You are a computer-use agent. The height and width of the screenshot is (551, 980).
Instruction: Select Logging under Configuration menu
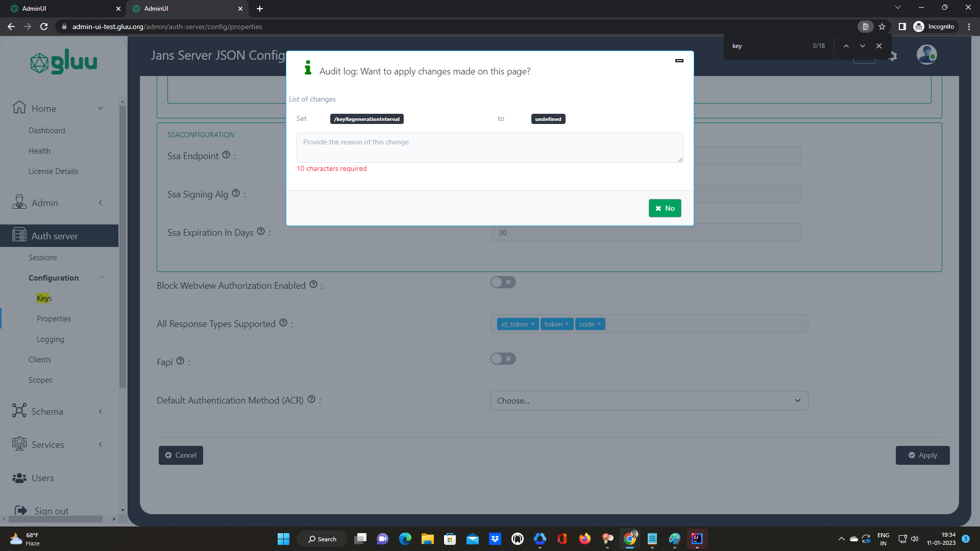(51, 339)
